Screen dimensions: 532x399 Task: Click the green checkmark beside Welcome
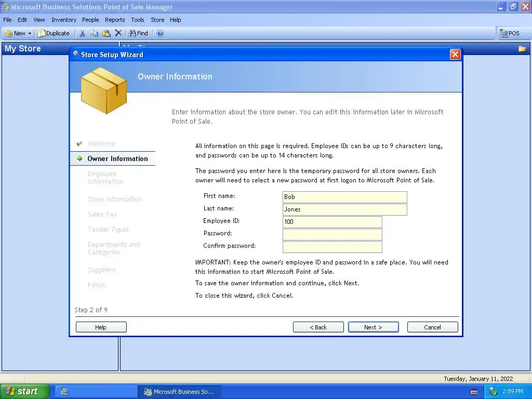point(79,143)
